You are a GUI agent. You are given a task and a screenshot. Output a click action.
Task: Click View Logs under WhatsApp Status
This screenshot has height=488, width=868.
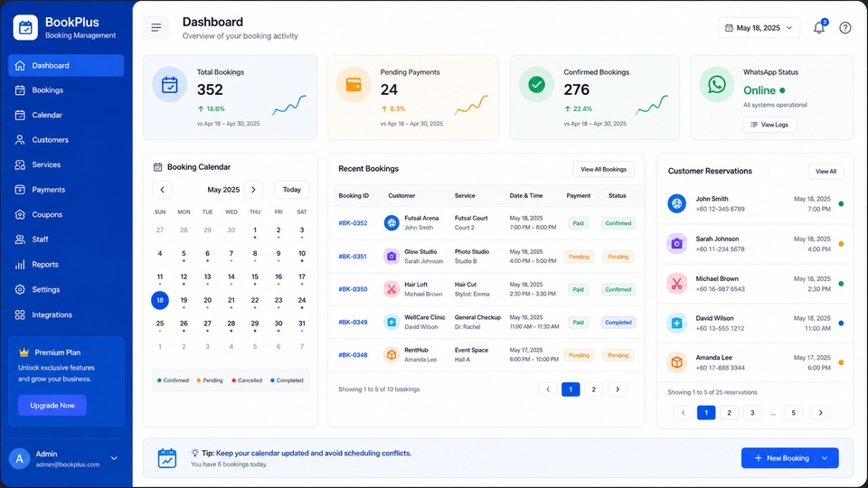click(770, 125)
